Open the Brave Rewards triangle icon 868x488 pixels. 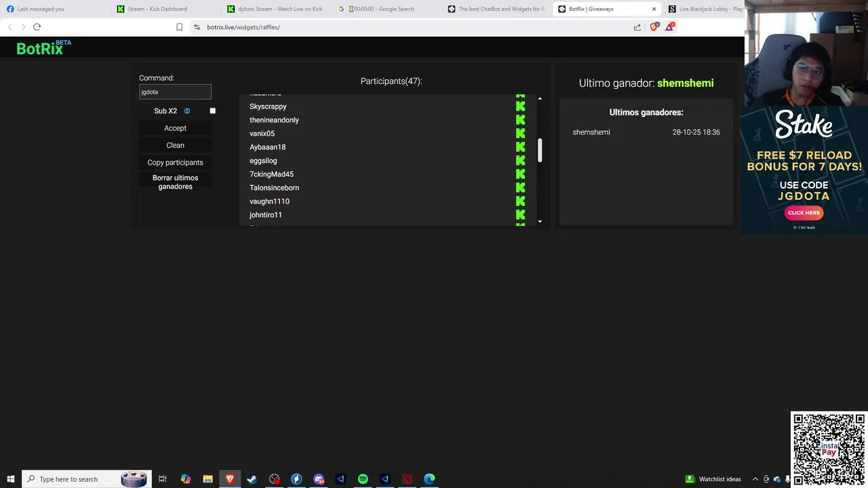click(670, 27)
